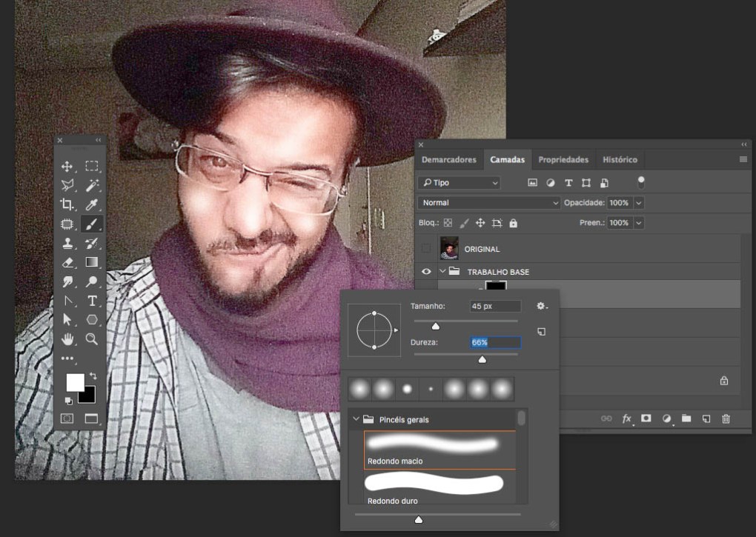The height and width of the screenshot is (537, 756).
Task: Select the Crop tool
Action: point(67,204)
